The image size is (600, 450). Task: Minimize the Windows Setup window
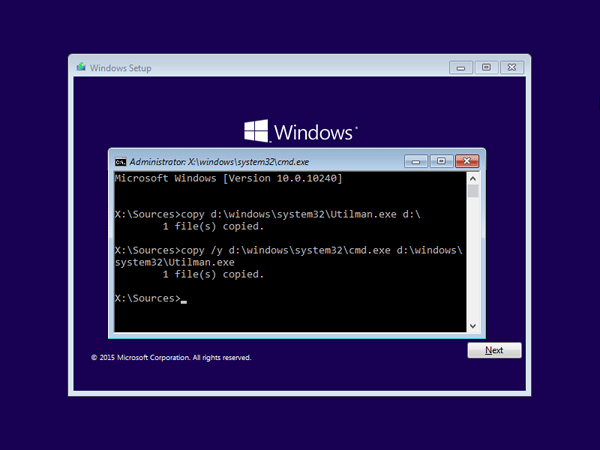pos(459,67)
